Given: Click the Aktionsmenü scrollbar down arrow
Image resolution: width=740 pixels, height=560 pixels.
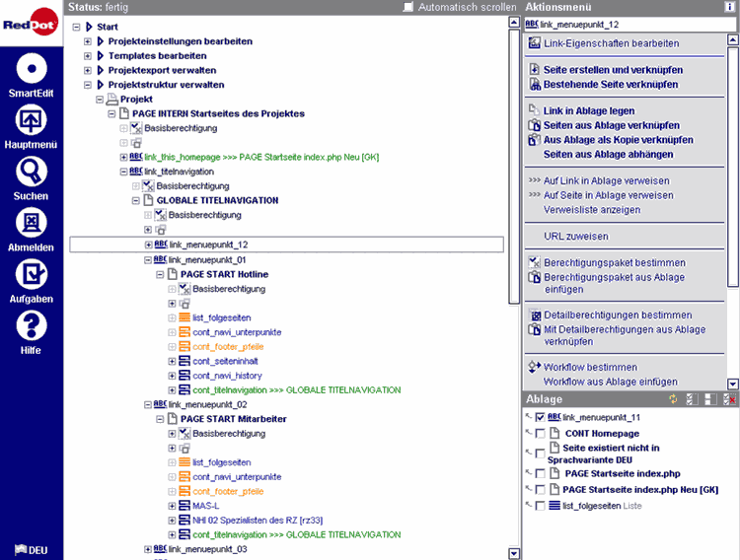Looking at the screenshot, I should point(732,384).
